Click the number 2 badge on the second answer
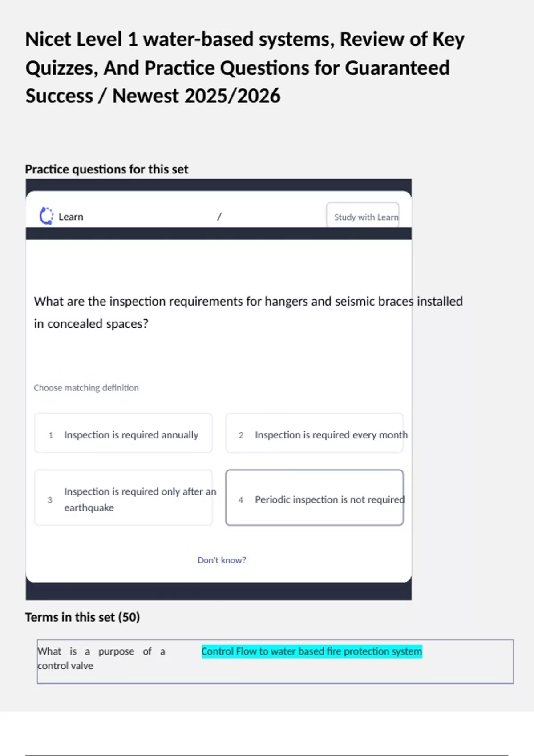 (x=241, y=435)
